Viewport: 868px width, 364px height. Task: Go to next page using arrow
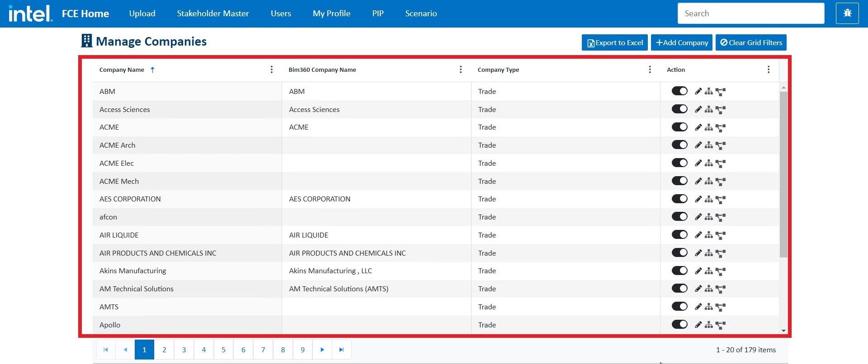pyautogui.click(x=322, y=350)
